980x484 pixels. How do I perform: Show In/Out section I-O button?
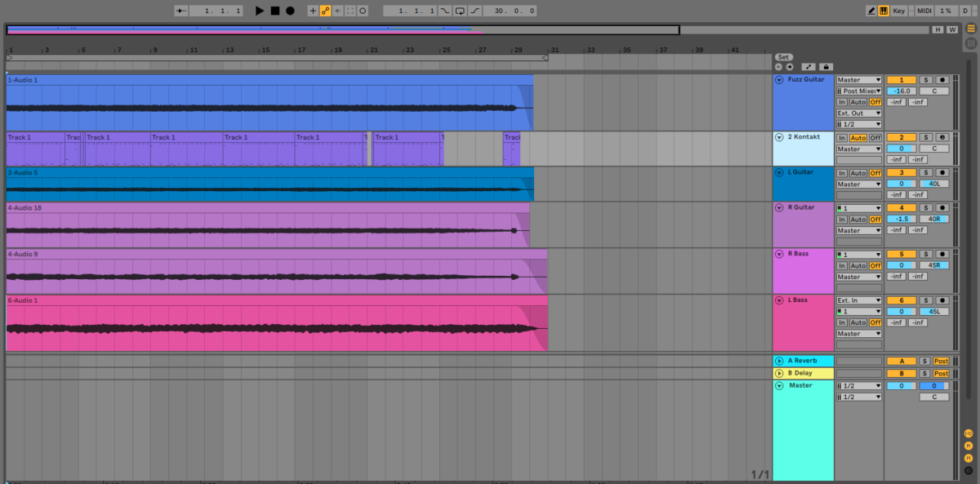point(969,433)
